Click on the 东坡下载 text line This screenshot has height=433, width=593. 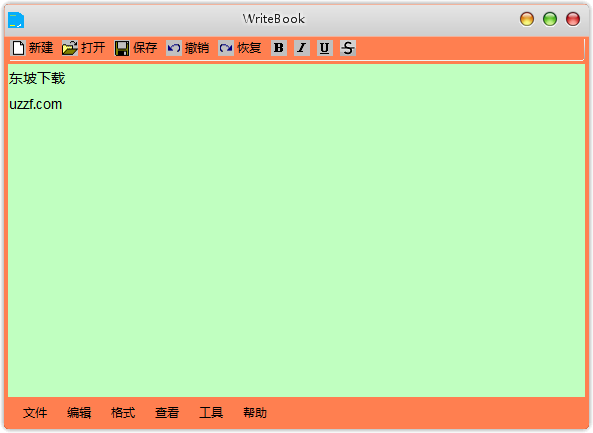pyautogui.click(x=37, y=78)
